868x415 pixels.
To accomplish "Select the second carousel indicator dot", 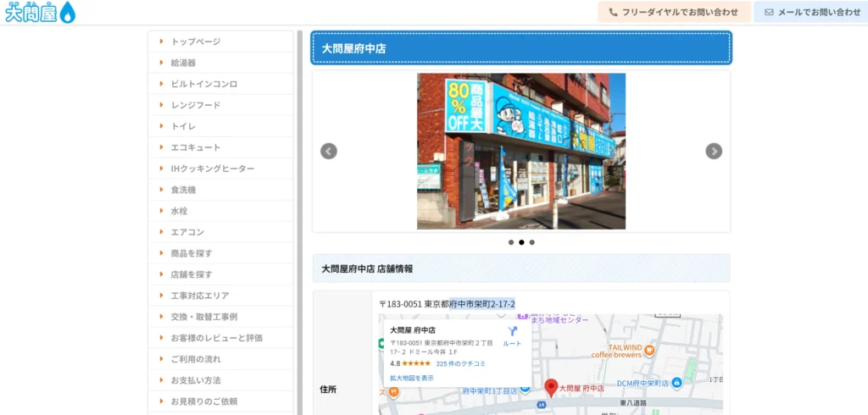I will pyautogui.click(x=521, y=242).
